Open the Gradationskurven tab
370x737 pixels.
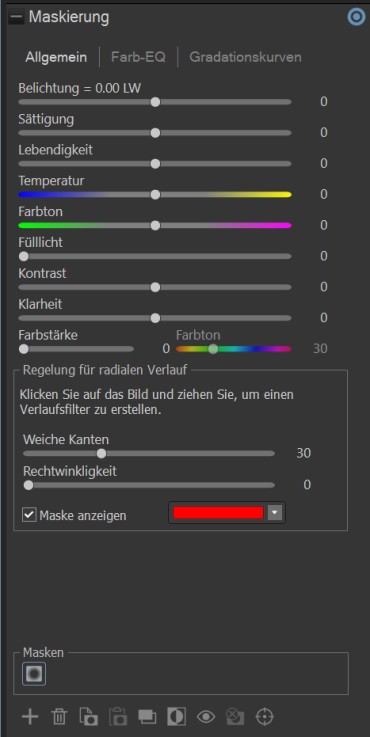click(245, 57)
